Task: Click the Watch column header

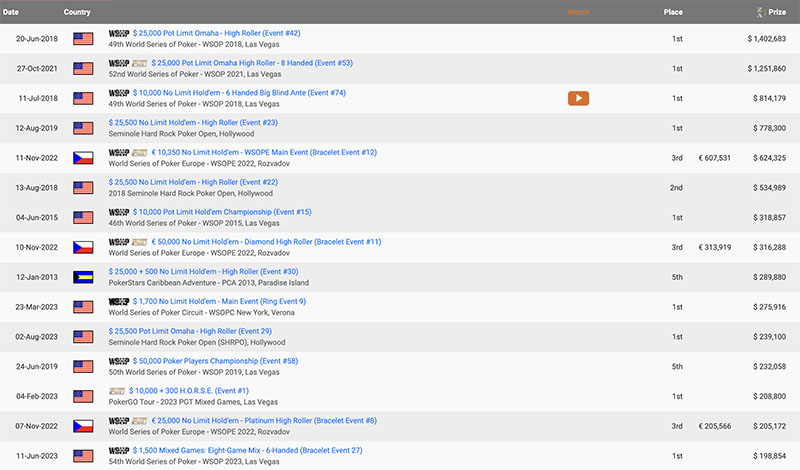Action: pyautogui.click(x=578, y=12)
